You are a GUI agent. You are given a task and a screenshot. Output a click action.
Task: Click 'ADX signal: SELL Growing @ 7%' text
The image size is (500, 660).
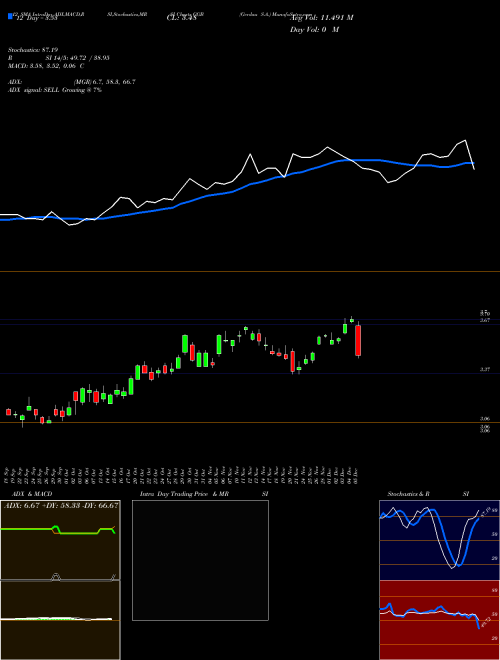(x=55, y=90)
